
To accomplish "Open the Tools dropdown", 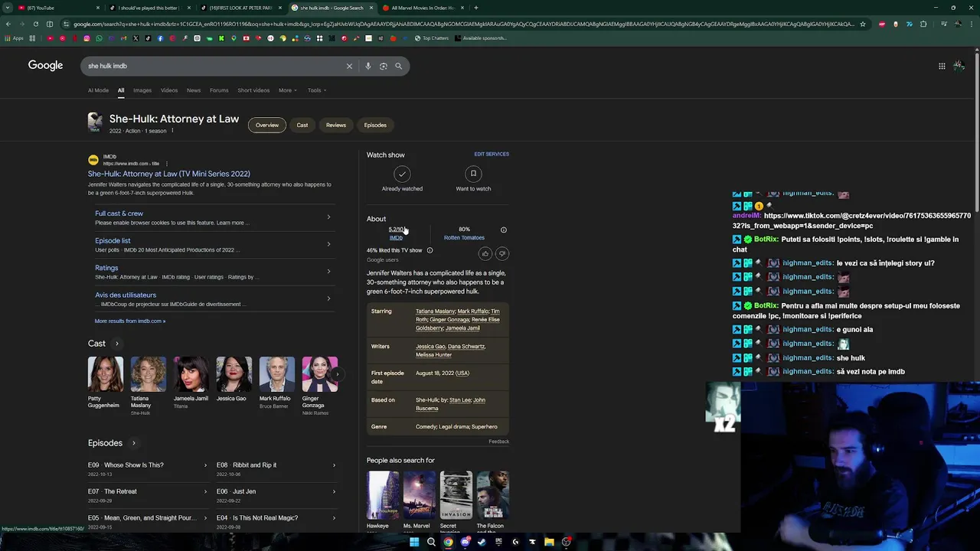I will 317,90.
